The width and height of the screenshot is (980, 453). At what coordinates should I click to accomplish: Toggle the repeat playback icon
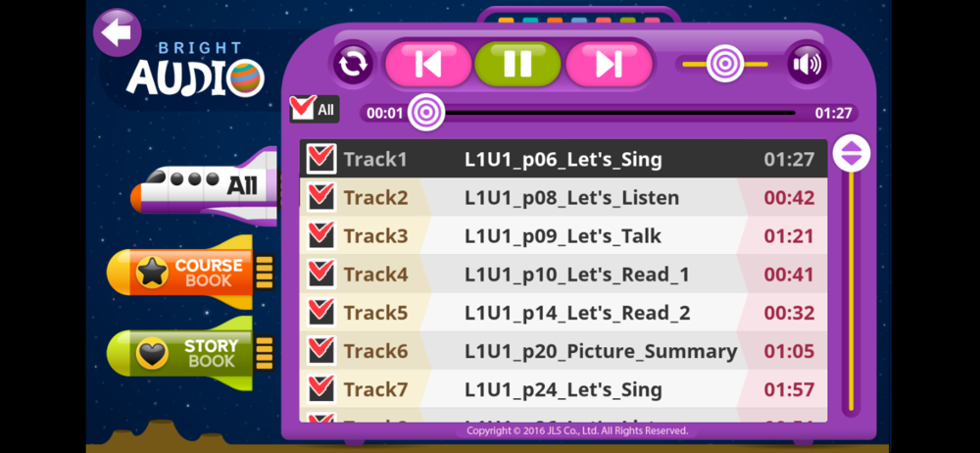[x=353, y=64]
